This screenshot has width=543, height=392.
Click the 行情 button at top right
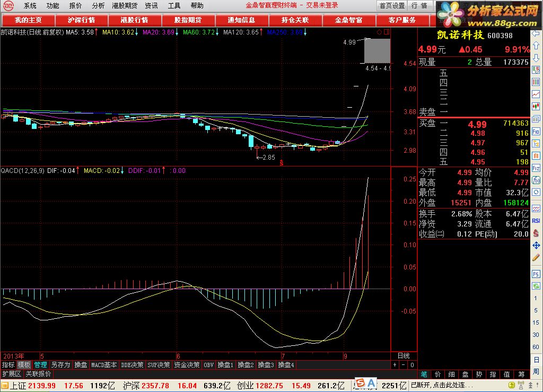click(x=419, y=5)
